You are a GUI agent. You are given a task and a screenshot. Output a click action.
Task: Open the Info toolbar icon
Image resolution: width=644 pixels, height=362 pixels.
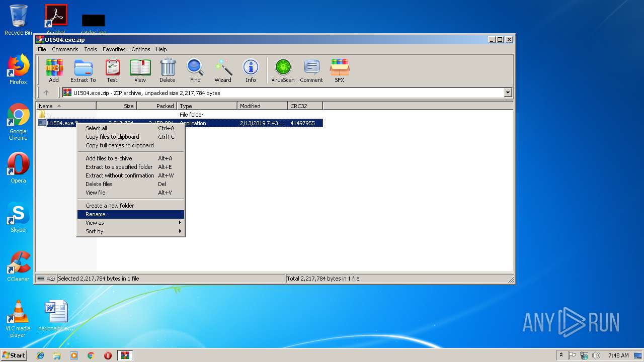click(251, 70)
